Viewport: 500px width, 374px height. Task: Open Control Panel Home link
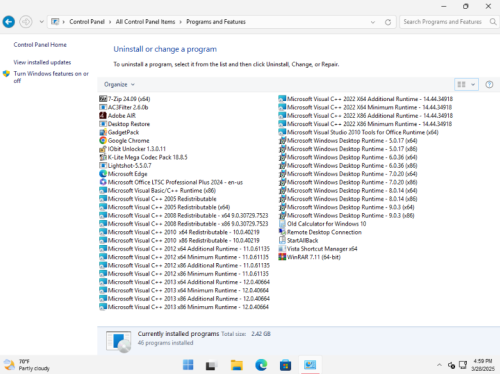(x=40, y=45)
